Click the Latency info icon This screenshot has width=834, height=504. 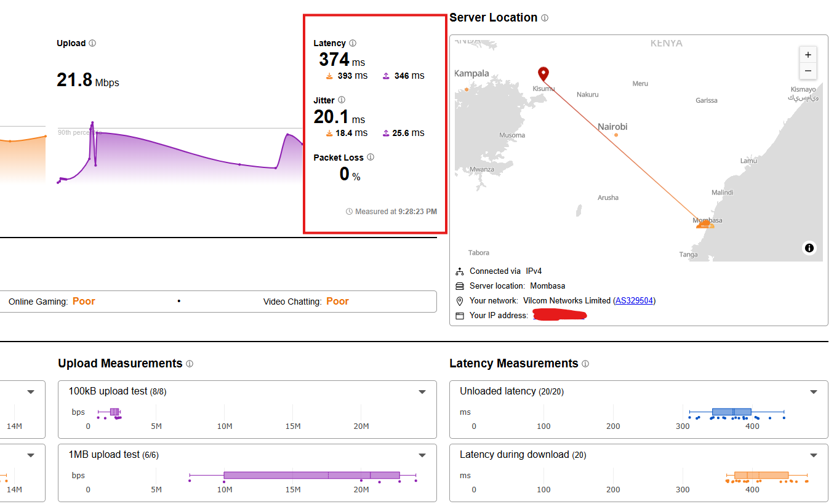[353, 43]
